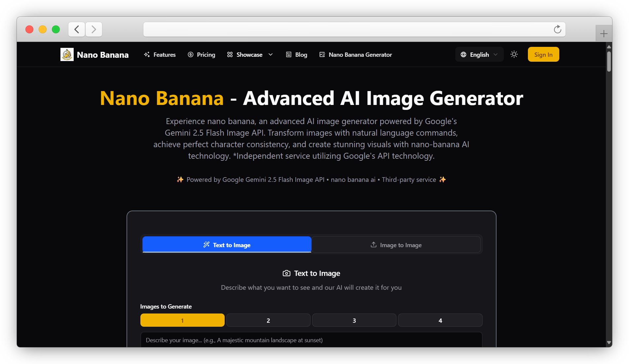Click the image description prompt field
The image size is (629, 364).
[311, 340]
